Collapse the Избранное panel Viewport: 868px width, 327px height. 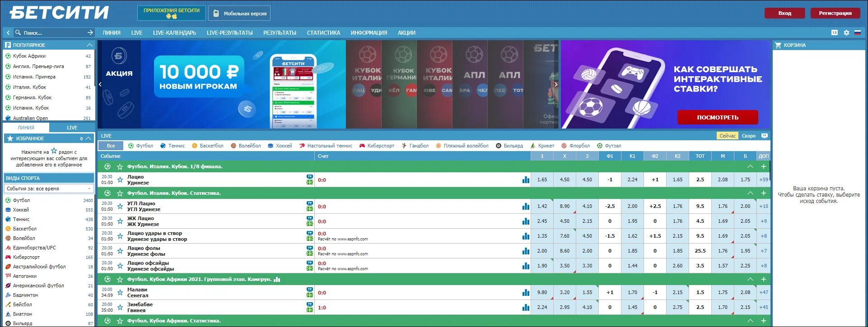[89, 138]
